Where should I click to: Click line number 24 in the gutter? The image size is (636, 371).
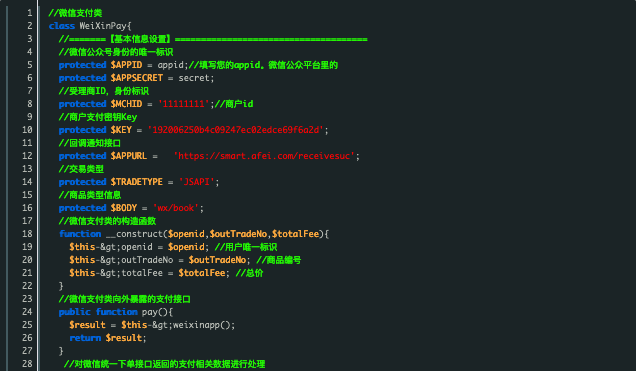27,311
